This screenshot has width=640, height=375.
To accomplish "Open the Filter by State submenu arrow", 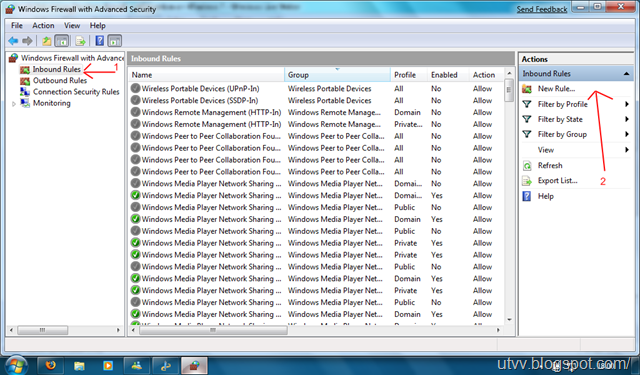I will [627, 119].
